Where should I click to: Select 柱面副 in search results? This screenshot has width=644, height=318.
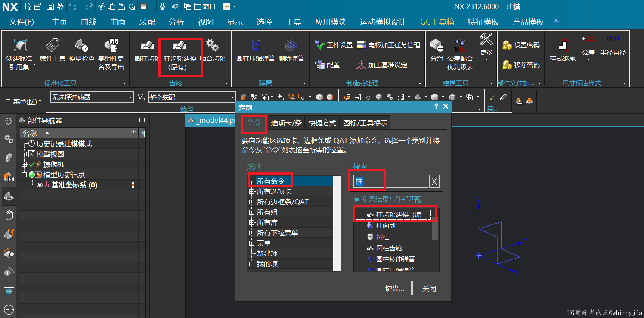(386, 225)
